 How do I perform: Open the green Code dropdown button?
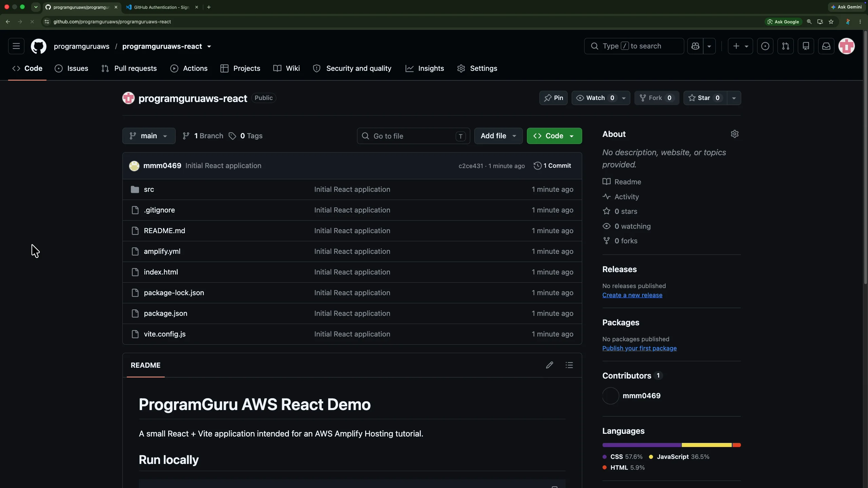[x=554, y=136]
